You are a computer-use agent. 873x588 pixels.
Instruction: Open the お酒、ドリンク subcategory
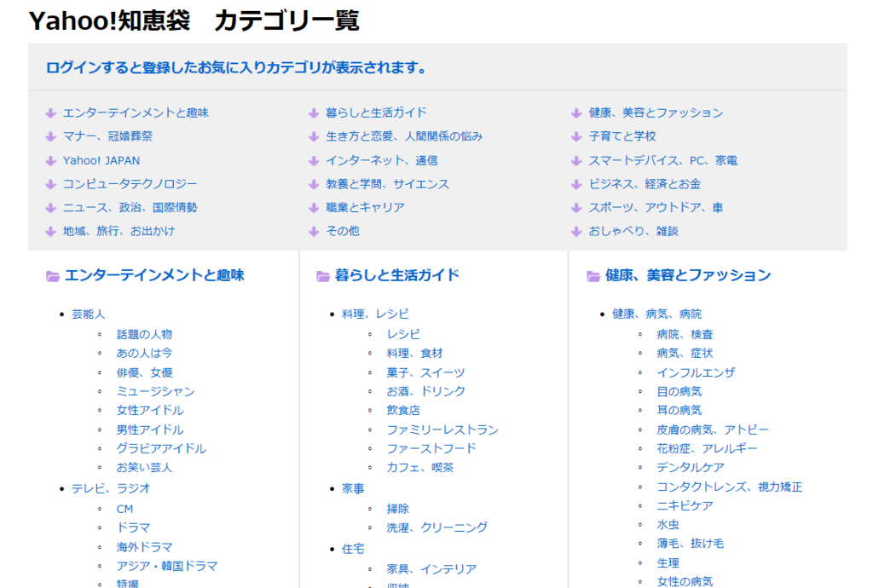coord(425,392)
